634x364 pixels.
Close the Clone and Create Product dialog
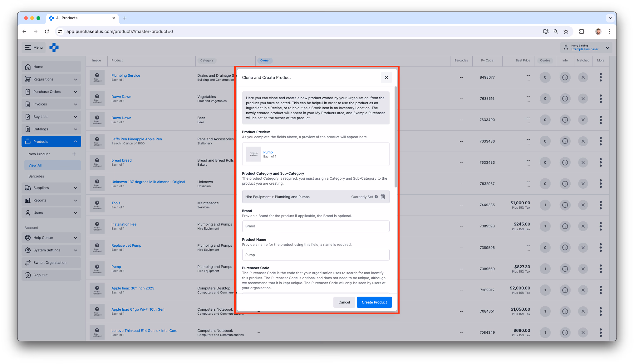386,78
